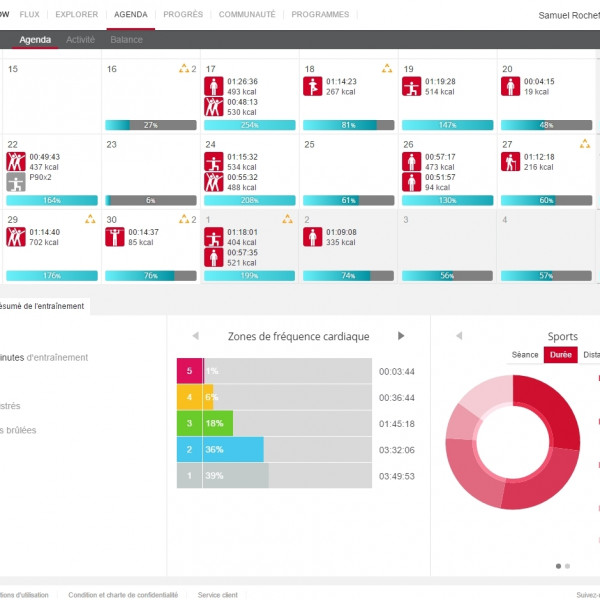
Task: Open the 01:19:28 session icon on day 19
Action: click(x=411, y=86)
